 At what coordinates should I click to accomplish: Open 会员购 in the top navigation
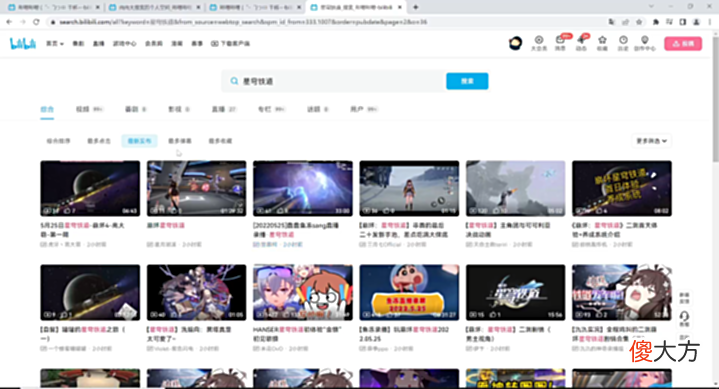coord(154,44)
